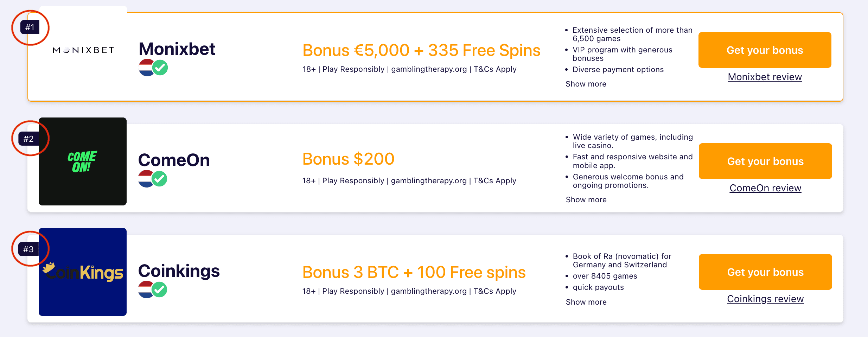Click the #2 rank badge
Screen dimensions: 868x337
(28, 139)
